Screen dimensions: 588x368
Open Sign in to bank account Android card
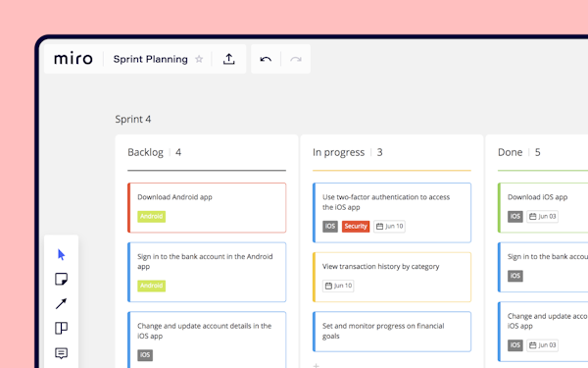click(x=207, y=272)
